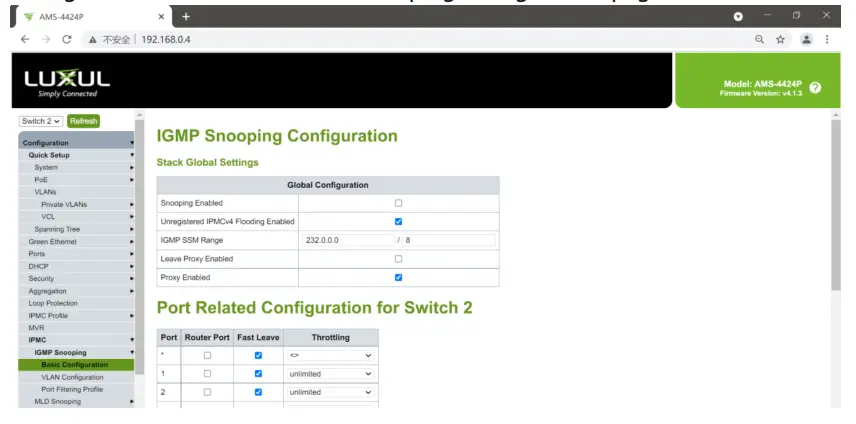Viewport: 856px width, 424px height.
Task: Open the Switch 2 selector dropdown
Action: [x=41, y=121]
